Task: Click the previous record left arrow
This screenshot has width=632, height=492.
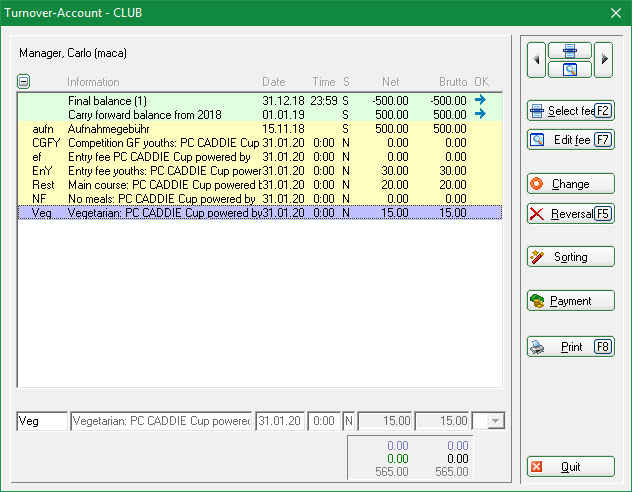Action: (537, 60)
